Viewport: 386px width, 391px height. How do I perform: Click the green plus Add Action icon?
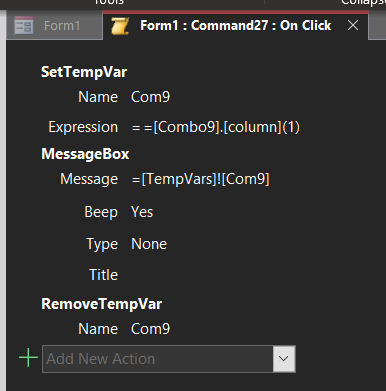coord(28,358)
